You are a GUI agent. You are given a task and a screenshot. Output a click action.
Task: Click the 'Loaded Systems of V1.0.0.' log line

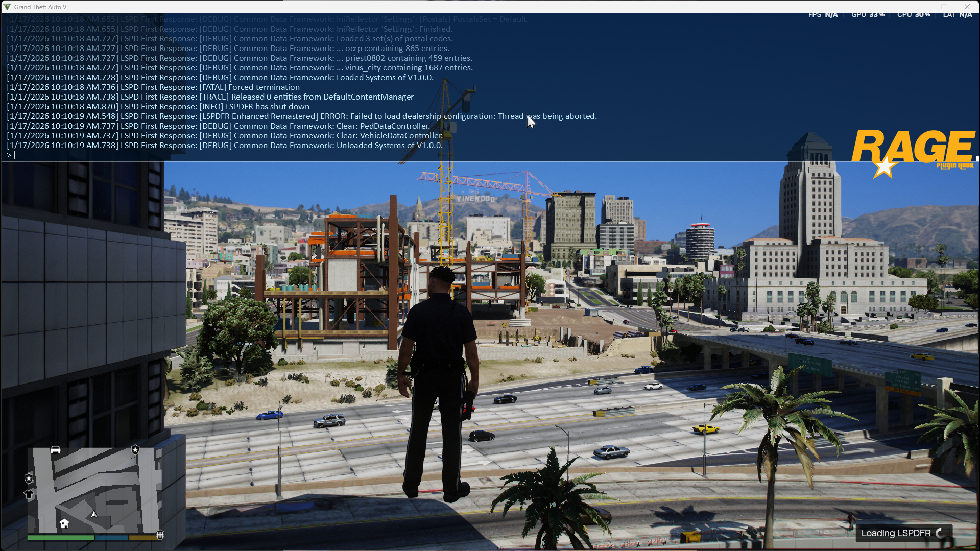(x=220, y=78)
